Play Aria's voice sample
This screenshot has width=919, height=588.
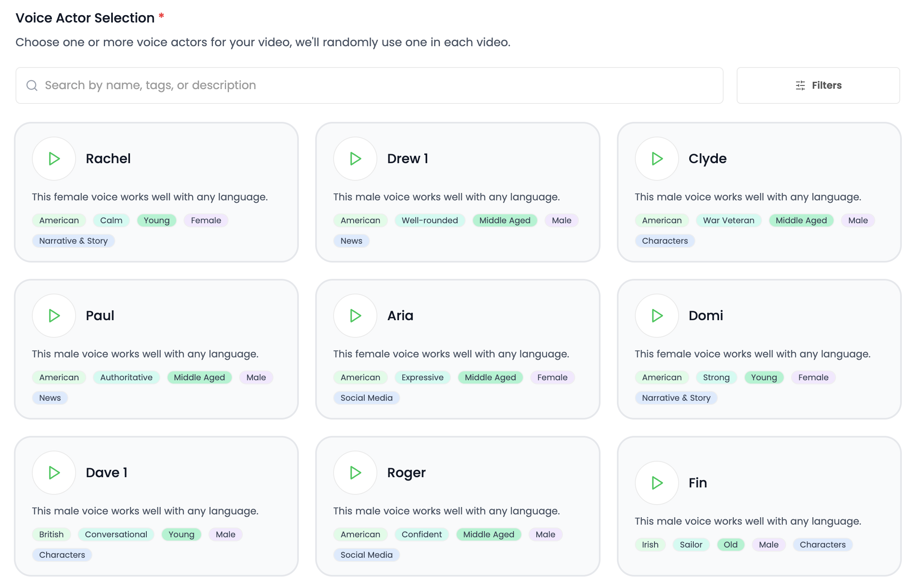pos(355,316)
